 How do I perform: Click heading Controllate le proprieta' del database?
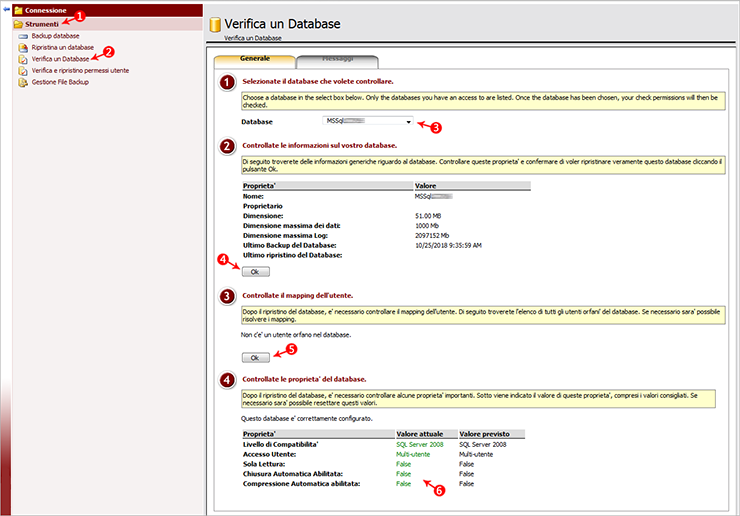click(x=304, y=380)
